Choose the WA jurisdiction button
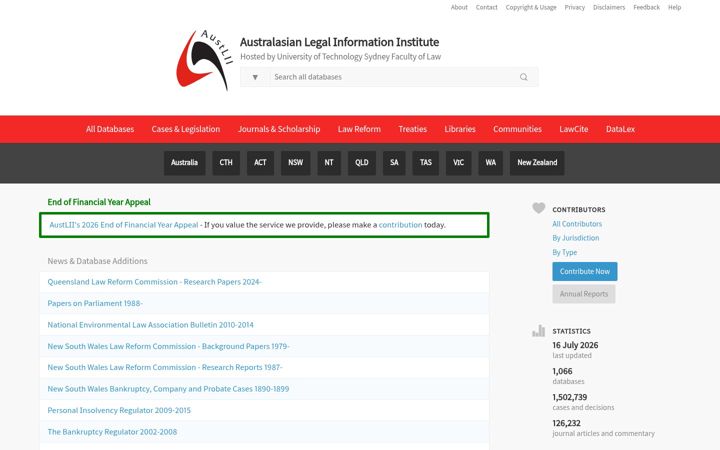Screen dimensions: 720x450 pos(490,163)
